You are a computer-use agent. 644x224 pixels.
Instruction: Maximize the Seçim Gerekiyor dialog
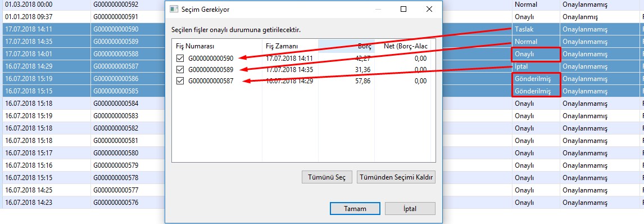pos(403,9)
